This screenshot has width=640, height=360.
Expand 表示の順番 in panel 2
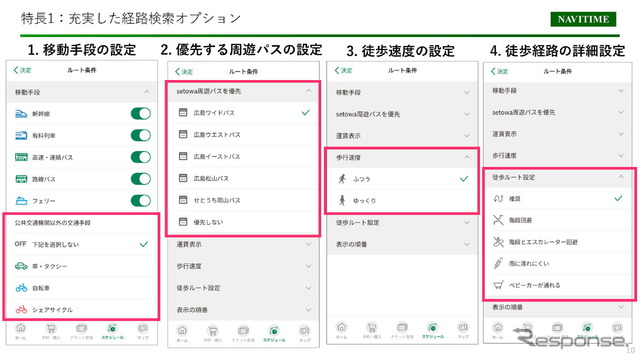243,310
